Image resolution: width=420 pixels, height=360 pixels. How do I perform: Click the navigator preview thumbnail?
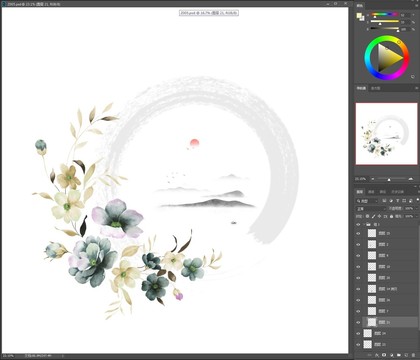pos(386,134)
